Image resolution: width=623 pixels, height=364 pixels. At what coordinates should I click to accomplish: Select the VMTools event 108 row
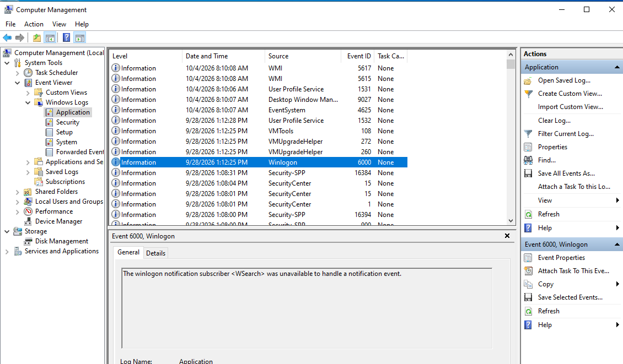click(x=258, y=131)
